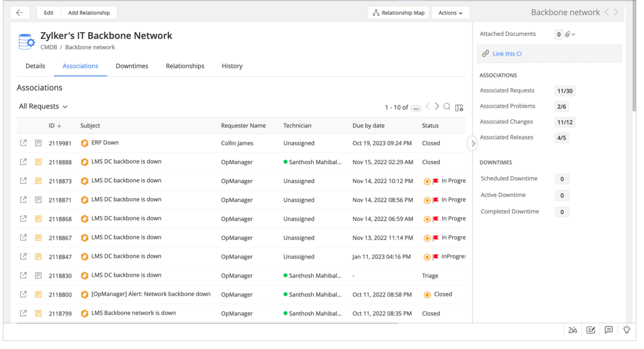Click the back arrow button
644x349 pixels.
tap(19, 13)
